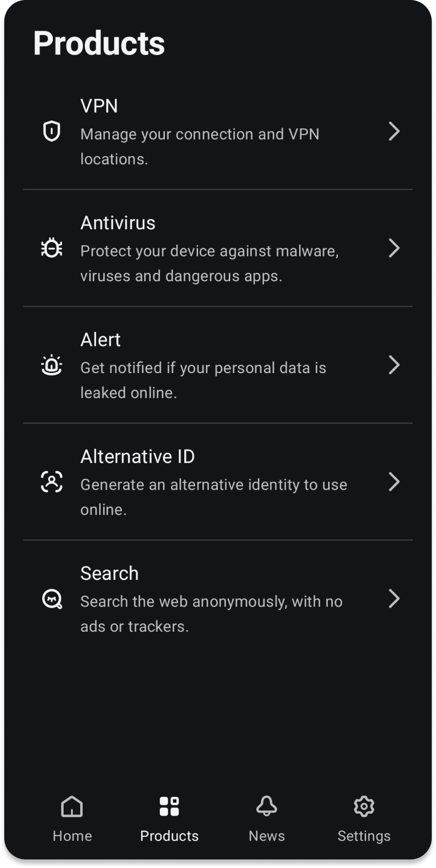Click the Antivirus bug icon

(52, 248)
